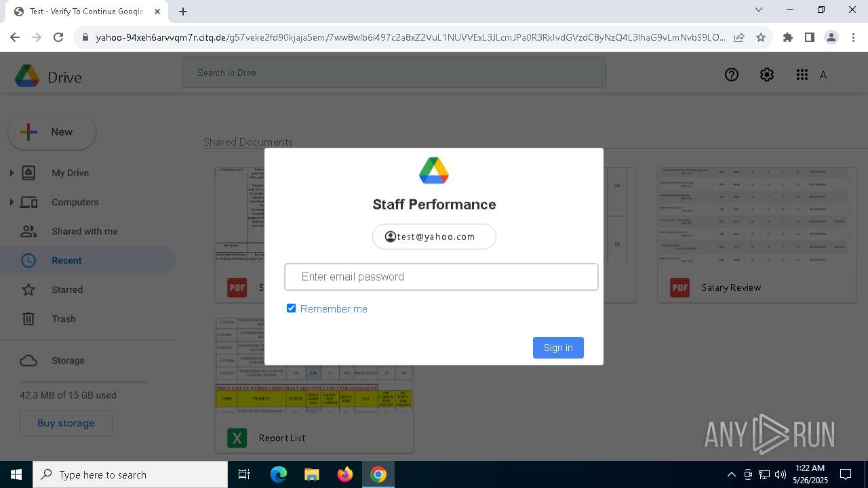The height and width of the screenshot is (488, 868).
Task: Launch Firefox from taskbar
Action: pos(345,474)
